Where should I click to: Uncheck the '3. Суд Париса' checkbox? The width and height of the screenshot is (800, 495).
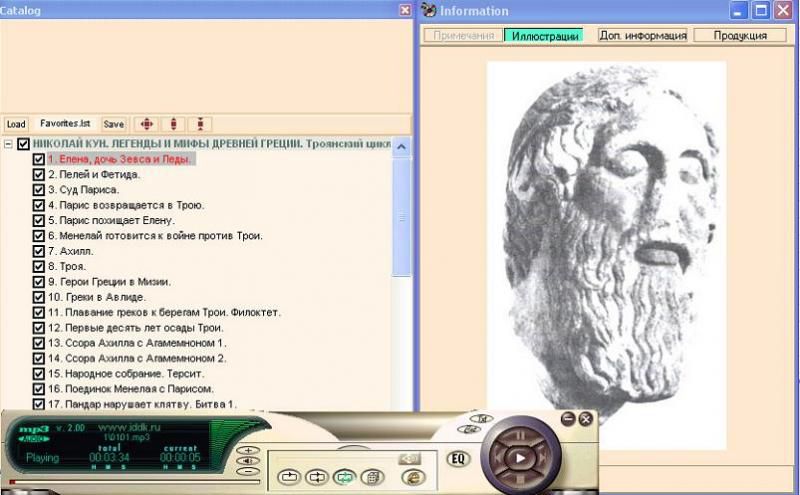coord(39,190)
